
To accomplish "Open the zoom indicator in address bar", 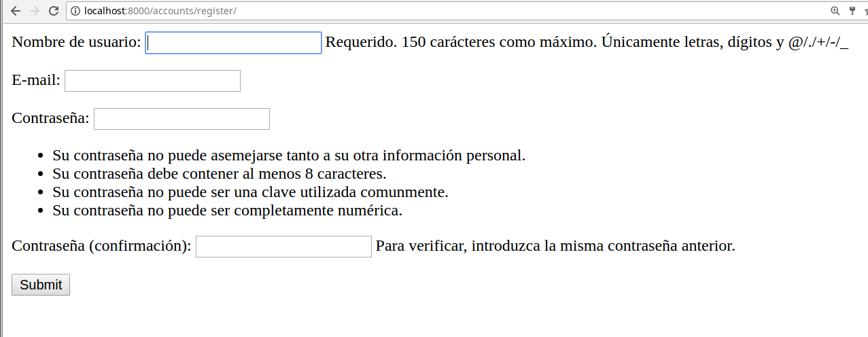I will click(x=835, y=11).
